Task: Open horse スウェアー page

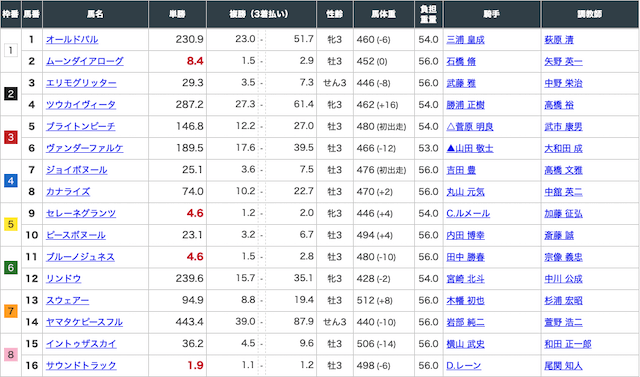Action: [67, 300]
